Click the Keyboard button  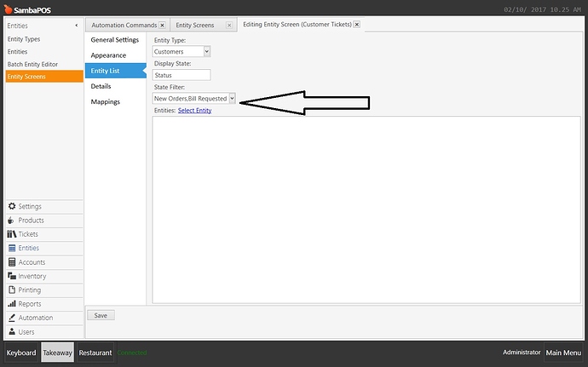[21, 353]
